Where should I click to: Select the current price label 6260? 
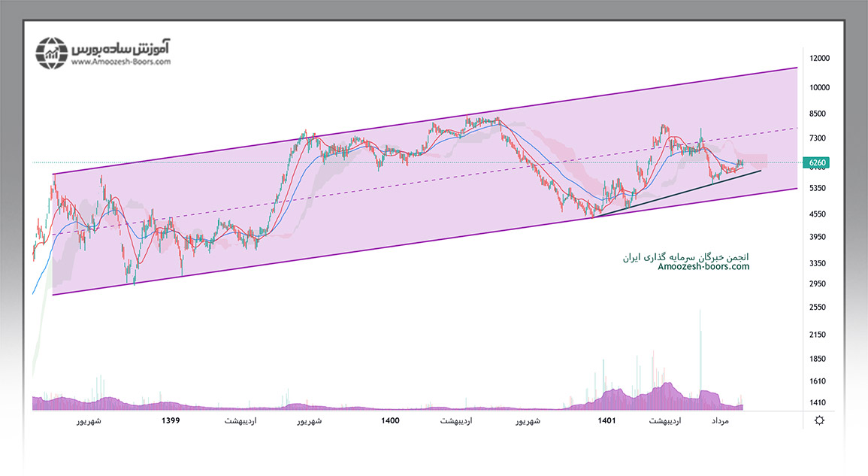pos(818,162)
